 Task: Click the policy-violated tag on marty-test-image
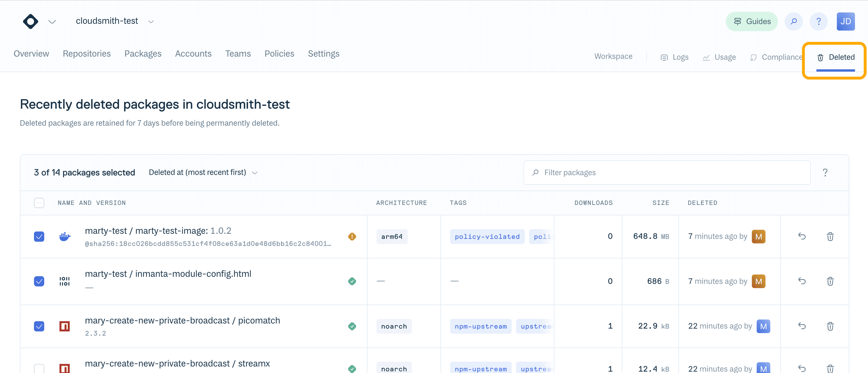pos(487,236)
